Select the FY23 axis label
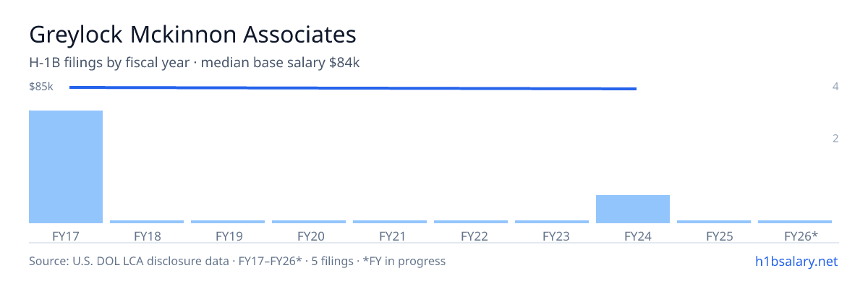Image resolution: width=868 pixels, height=289 pixels. point(552,236)
